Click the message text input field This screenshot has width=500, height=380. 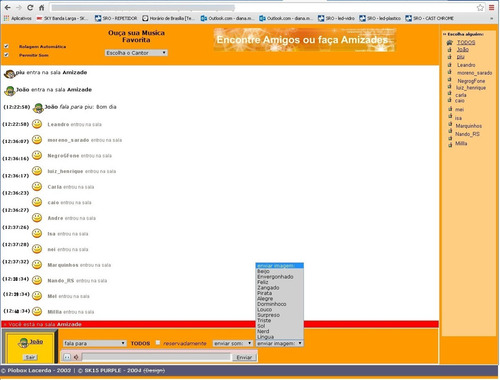156,357
